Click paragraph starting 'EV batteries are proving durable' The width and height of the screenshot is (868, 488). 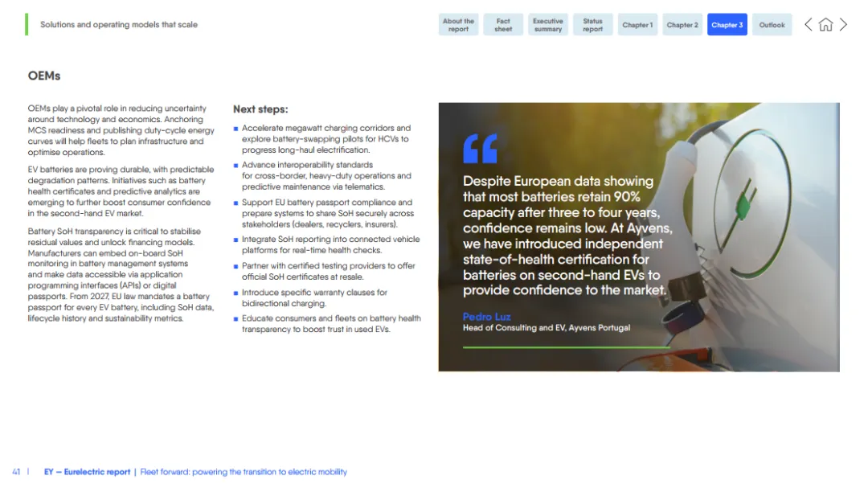pos(121,191)
